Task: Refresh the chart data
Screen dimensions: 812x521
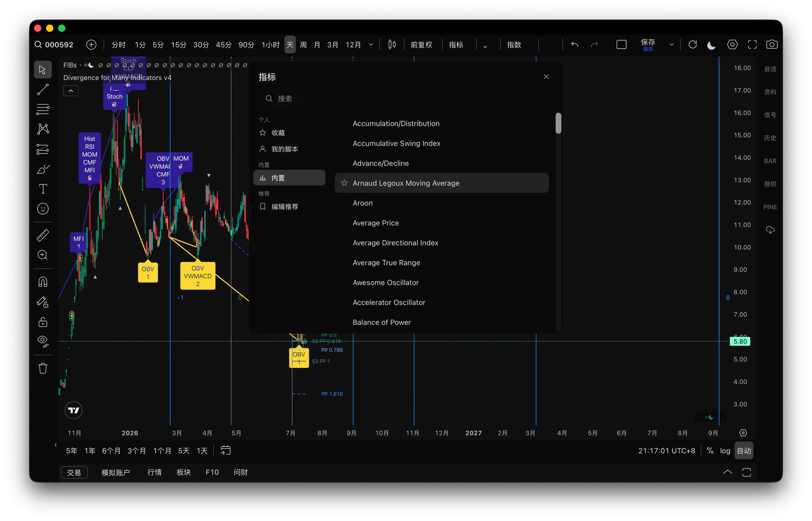Action: click(692, 45)
